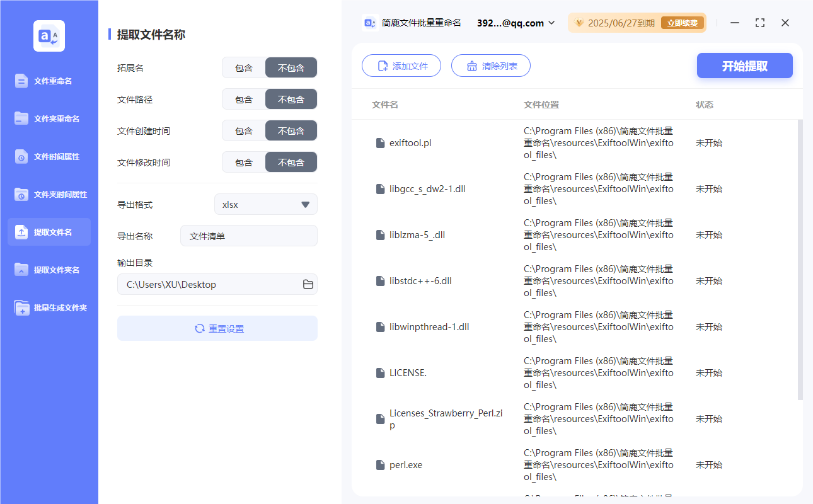Click the 立即续费 renewal badge

pos(683,23)
